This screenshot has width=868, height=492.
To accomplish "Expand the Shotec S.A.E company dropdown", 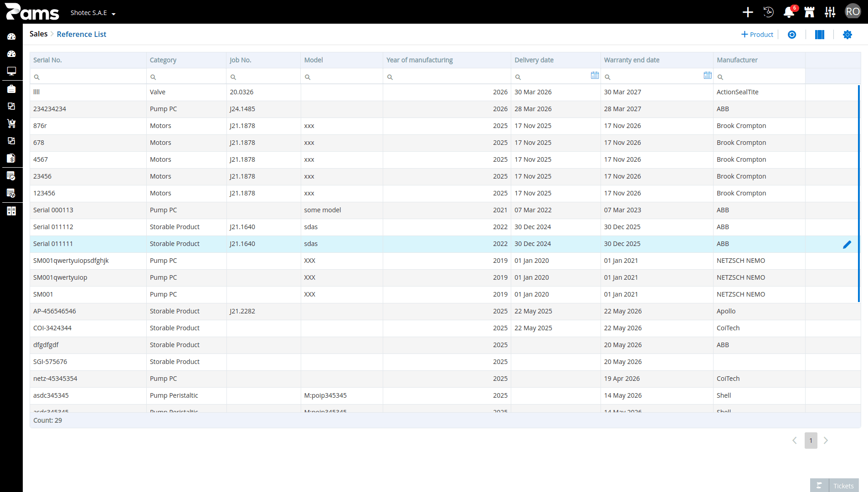I will pyautogui.click(x=93, y=13).
